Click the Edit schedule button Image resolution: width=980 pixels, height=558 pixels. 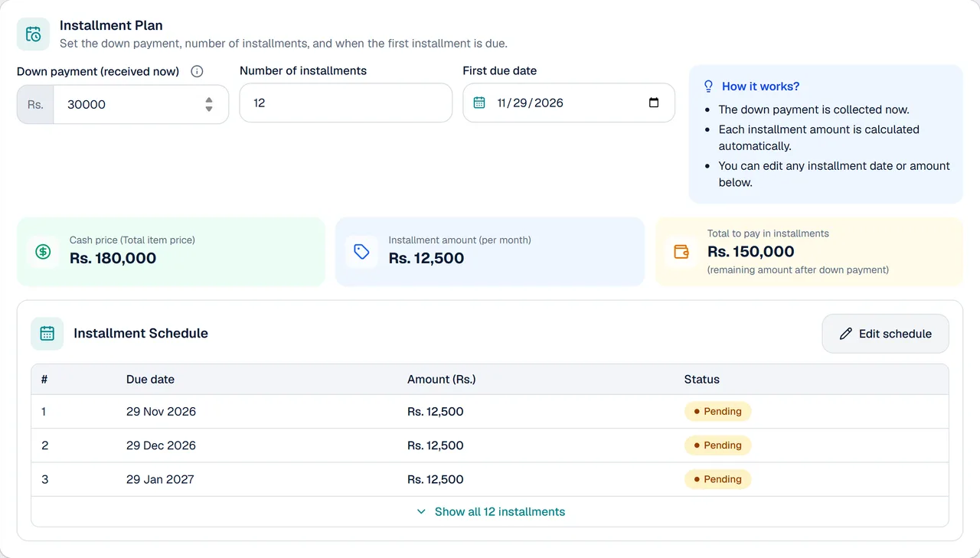tap(885, 334)
